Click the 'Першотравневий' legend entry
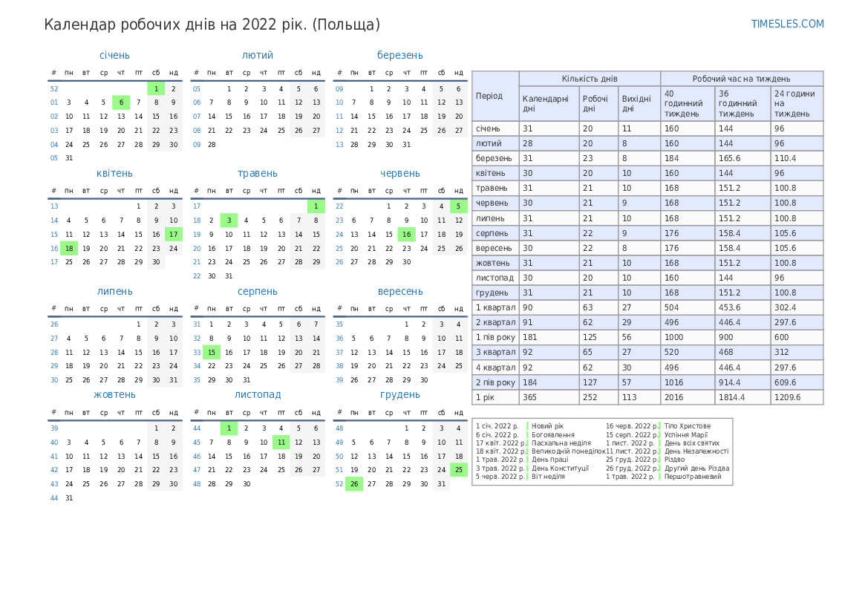This screenshot has width=868, height=614. click(693, 477)
